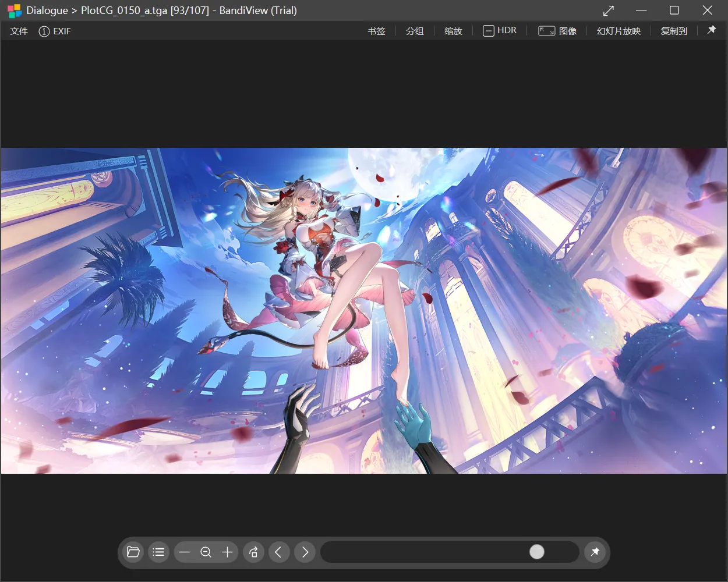Toggle HDR mode
This screenshot has width=728, height=582.
pyautogui.click(x=500, y=31)
